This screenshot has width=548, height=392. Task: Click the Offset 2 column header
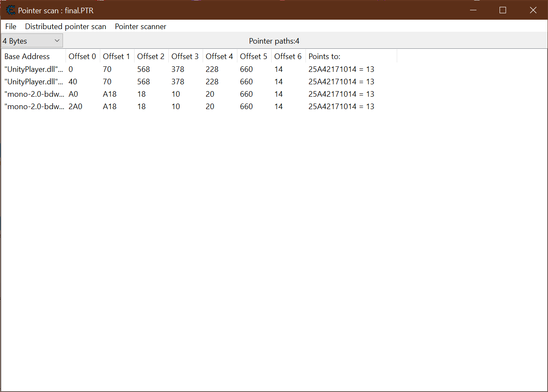(x=150, y=56)
